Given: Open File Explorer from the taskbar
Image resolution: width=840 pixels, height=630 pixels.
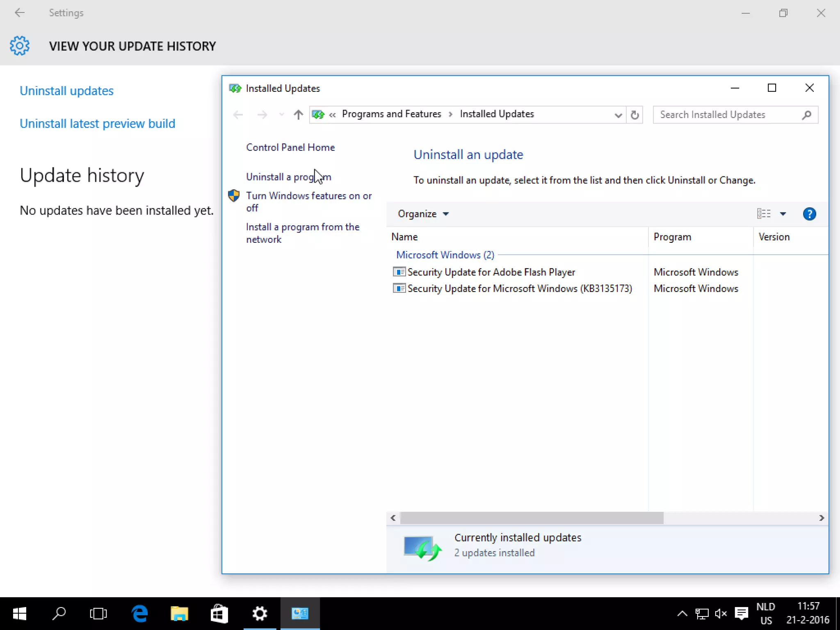Looking at the screenshot, I should 179,614.
